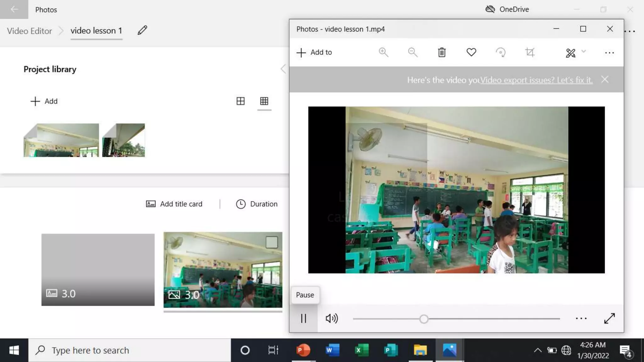Click the rotate icon in the toolbar
Viewport: 644px width, 362px height.
click(501, 52)
